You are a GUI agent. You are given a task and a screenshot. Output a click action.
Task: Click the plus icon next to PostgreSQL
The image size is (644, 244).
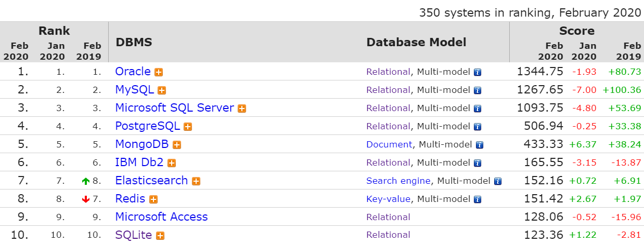pyautogui.click(x=188, y=127)
